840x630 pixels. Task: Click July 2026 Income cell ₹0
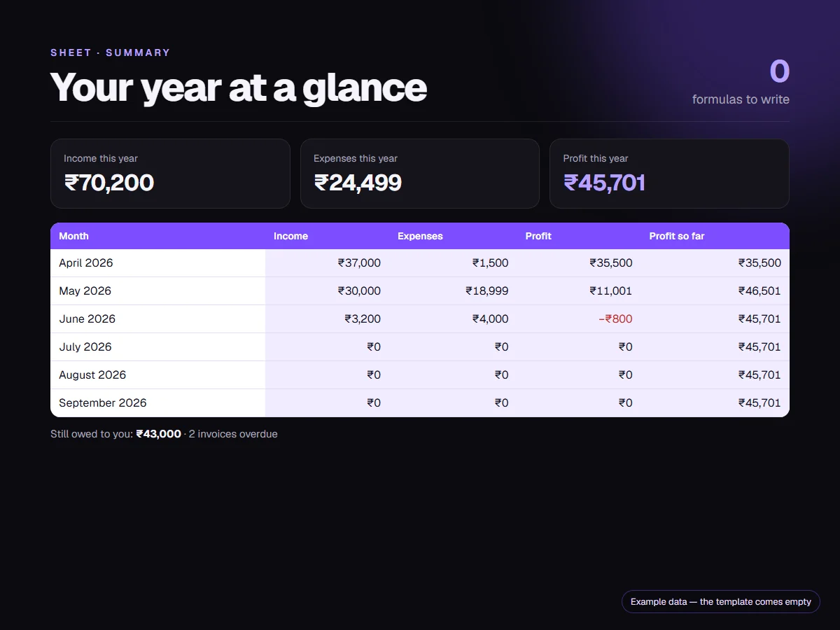pos(374,347)
